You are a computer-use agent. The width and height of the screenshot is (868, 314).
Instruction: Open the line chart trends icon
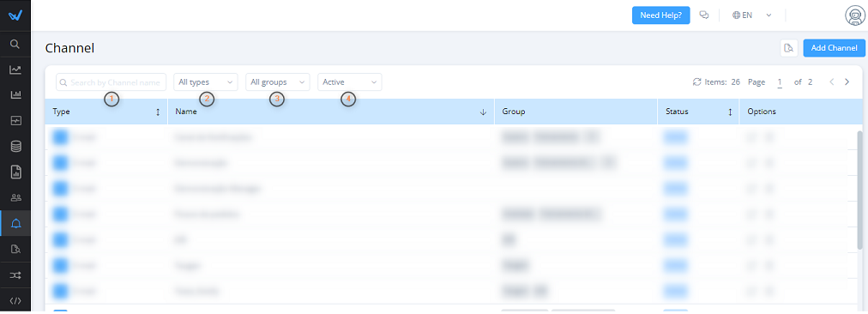coord(15,69)
